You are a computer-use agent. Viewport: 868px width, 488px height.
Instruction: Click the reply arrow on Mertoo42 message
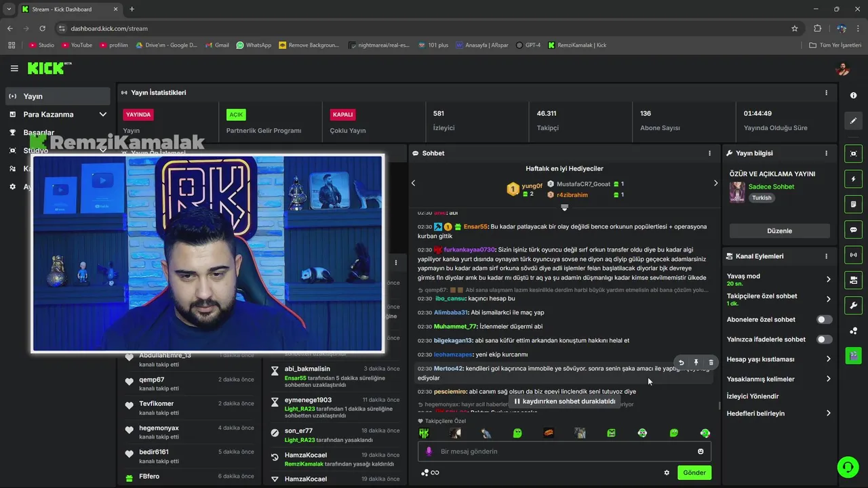coord(682,363)
